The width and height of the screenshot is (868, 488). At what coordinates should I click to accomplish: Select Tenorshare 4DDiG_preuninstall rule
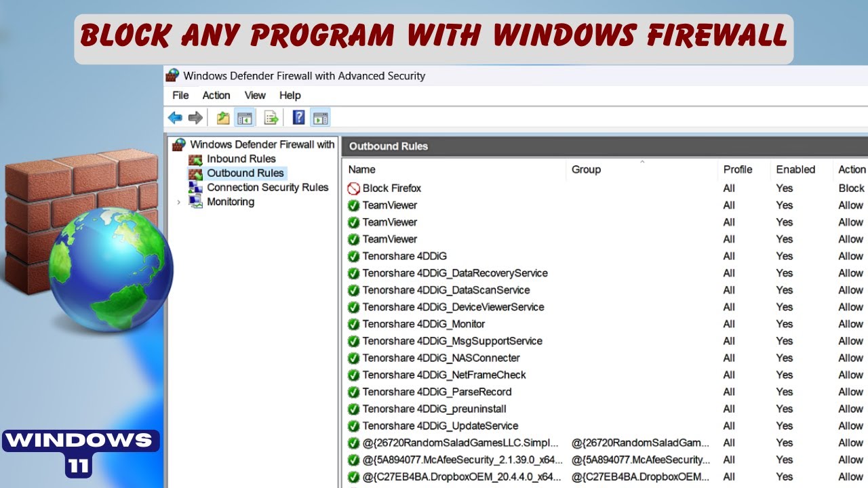click(434, 409)
